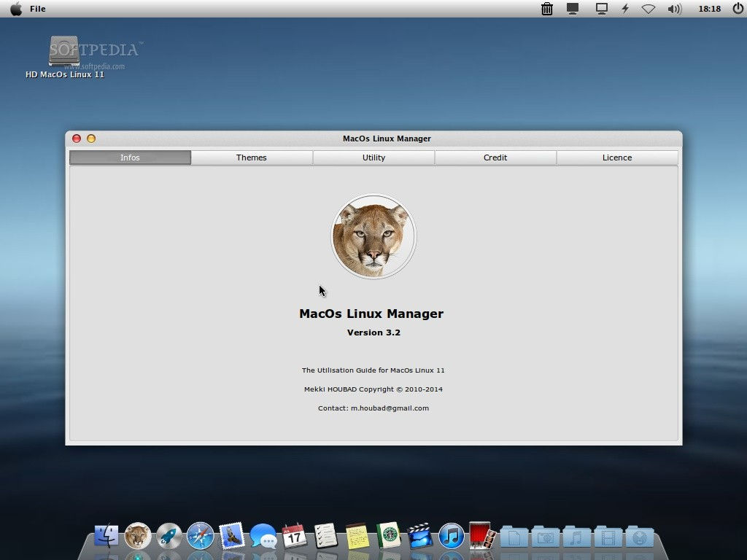This screenshot has width=747, height=560.
Task: Switch to the Utility tab
Action: click(373, 157)
